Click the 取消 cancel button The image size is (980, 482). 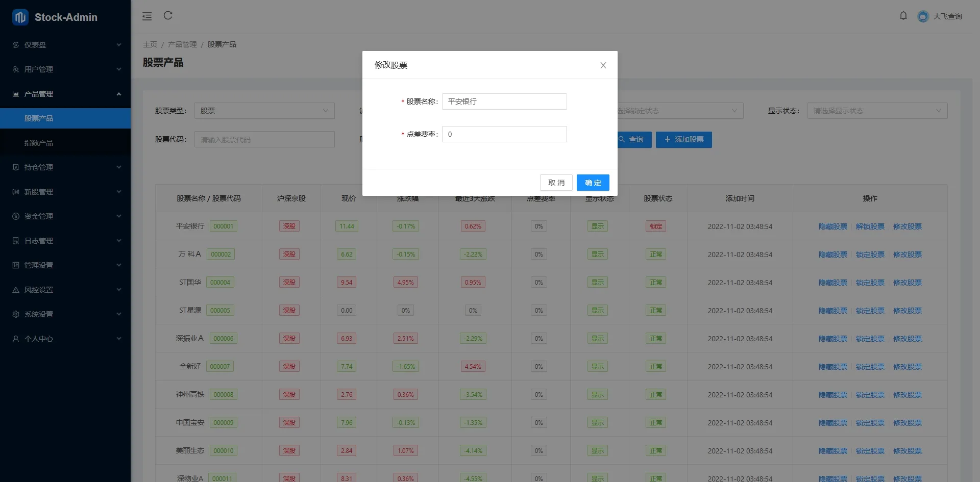556,183
